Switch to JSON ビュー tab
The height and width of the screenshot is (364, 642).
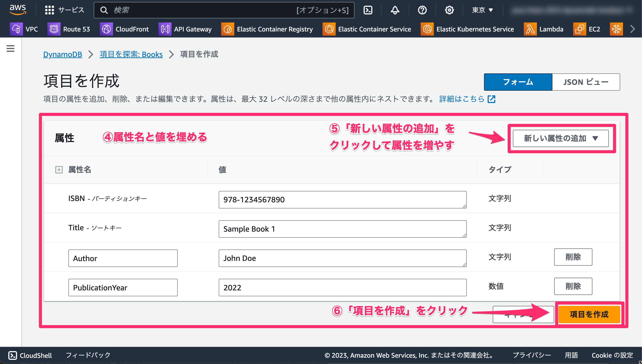click(x=586, y=82)
